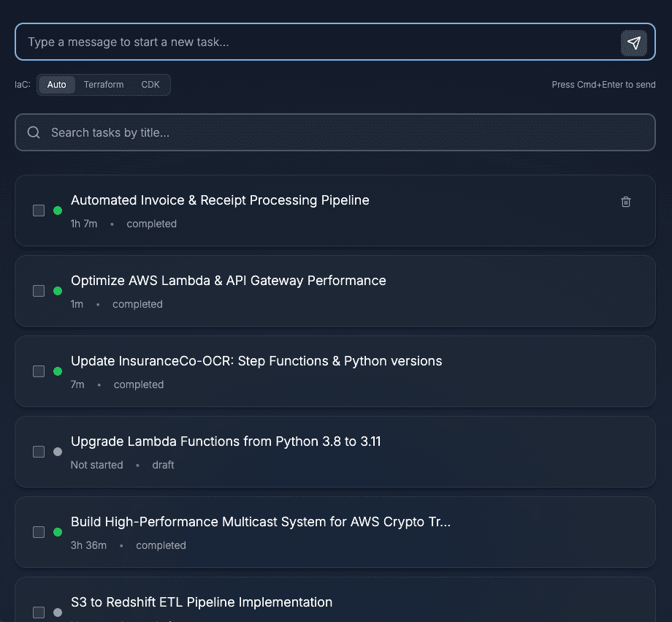Switch IaC mode to CDK

click(150, 84)
